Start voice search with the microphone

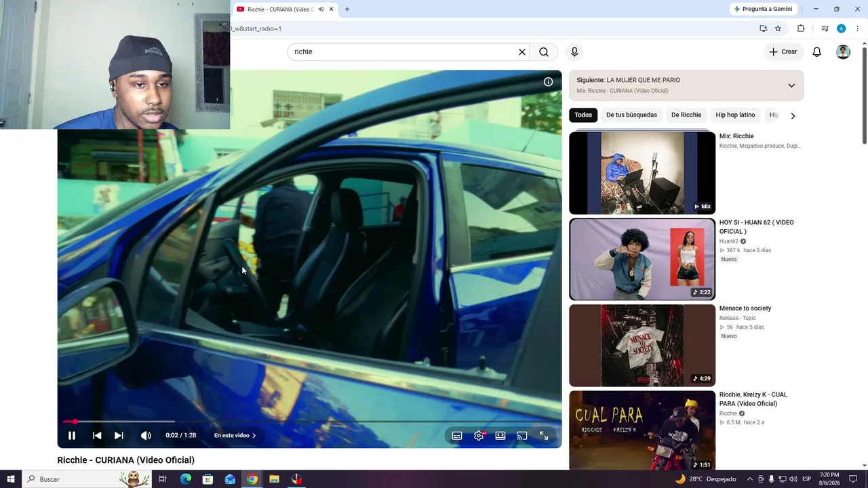click(574, 52)
